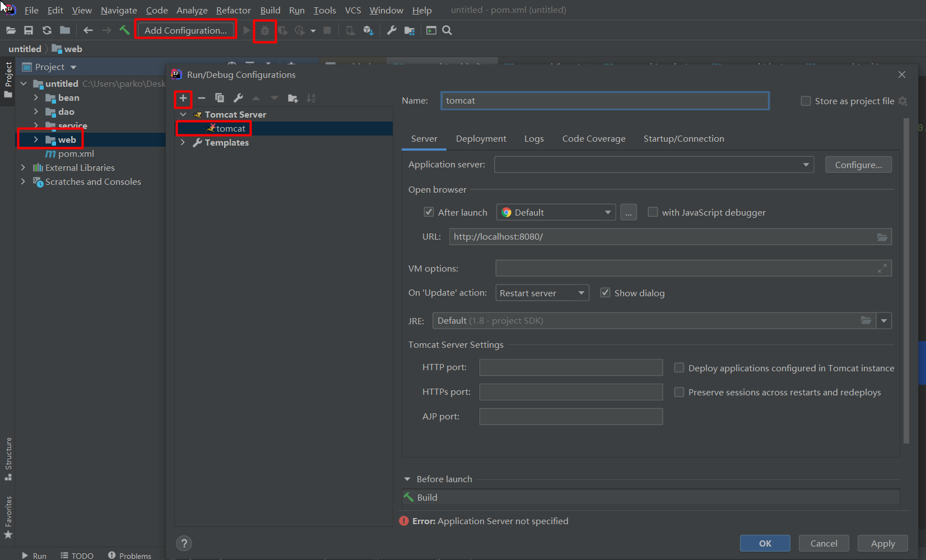Image resolution: width=926 pixels, height=560 pixels.
Task: Click into the Name field containing tomcat
Action: [x=605, y=101]
